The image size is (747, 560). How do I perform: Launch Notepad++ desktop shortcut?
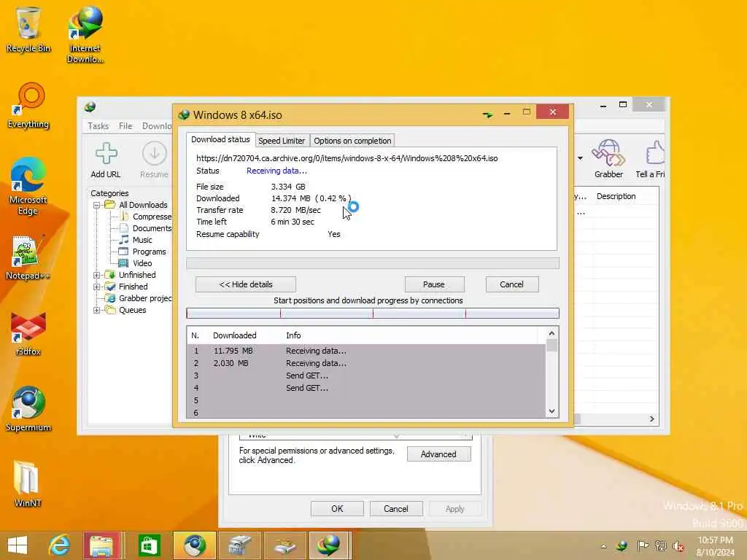pos(28,257)
